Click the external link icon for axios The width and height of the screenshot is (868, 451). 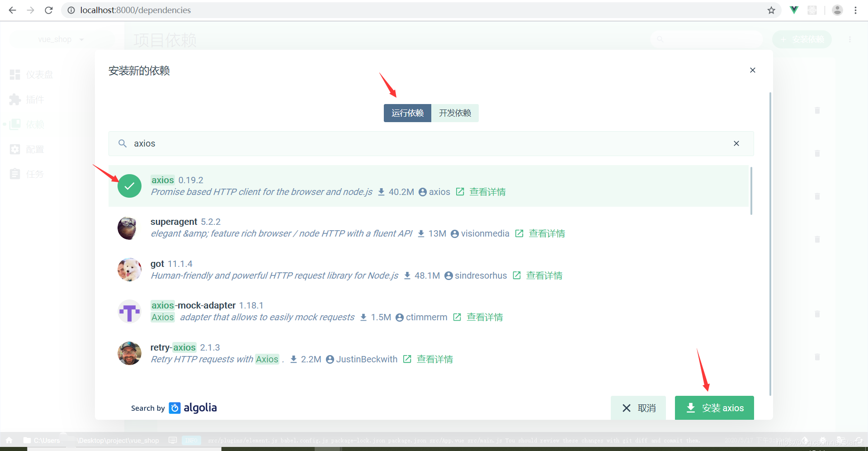click(460, 192)
